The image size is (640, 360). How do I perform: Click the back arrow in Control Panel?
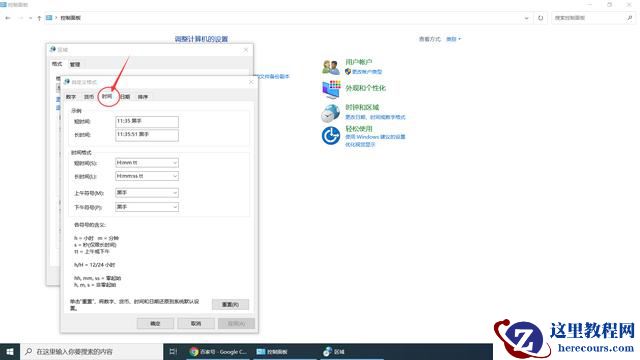(8, 18)
